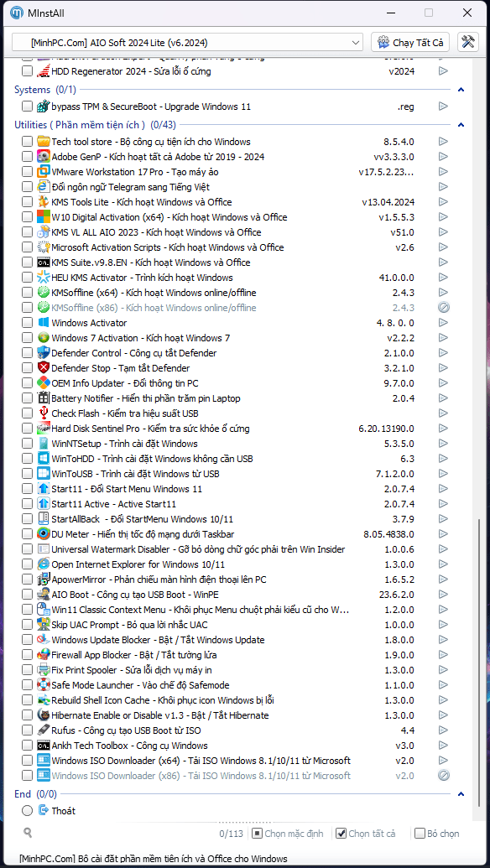
Task: Run Rufus via its play arrow icon
Action: 443,730
